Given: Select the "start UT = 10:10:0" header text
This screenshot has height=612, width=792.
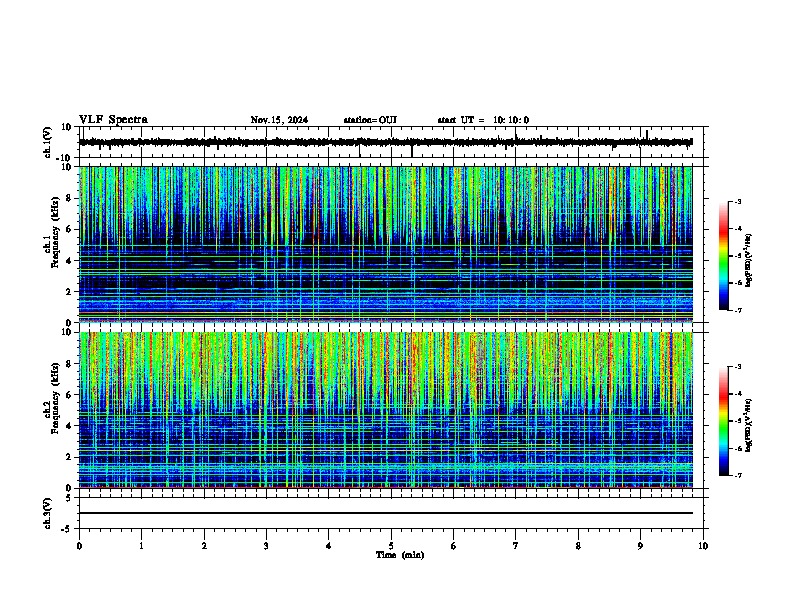Looking at the screenshot, I should [x=483, y=120].
